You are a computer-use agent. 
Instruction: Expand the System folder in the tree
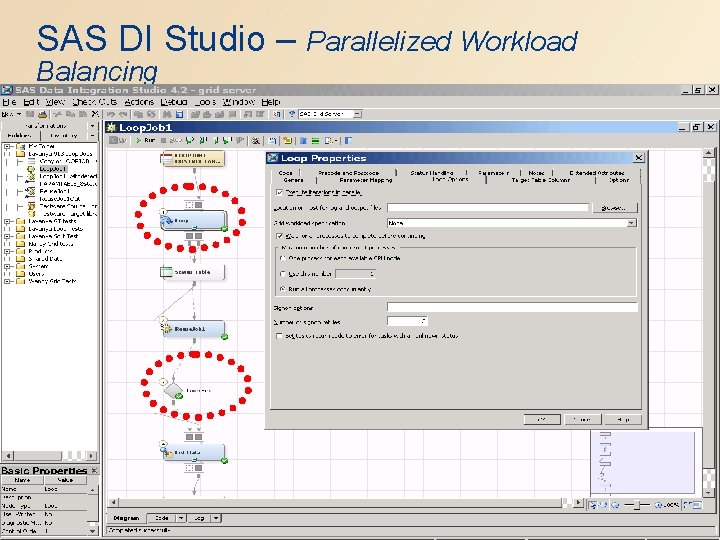coord(7,266)
